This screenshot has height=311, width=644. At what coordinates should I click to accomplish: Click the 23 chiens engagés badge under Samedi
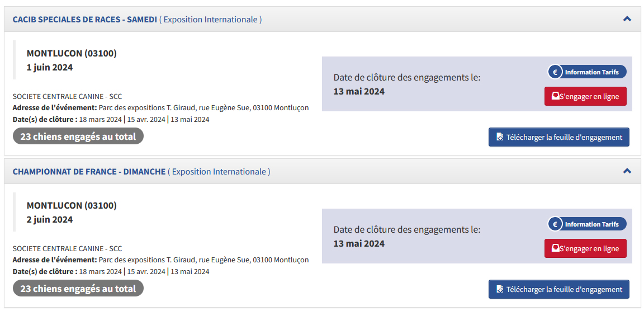pyautogui.click(x=78, y=136)
